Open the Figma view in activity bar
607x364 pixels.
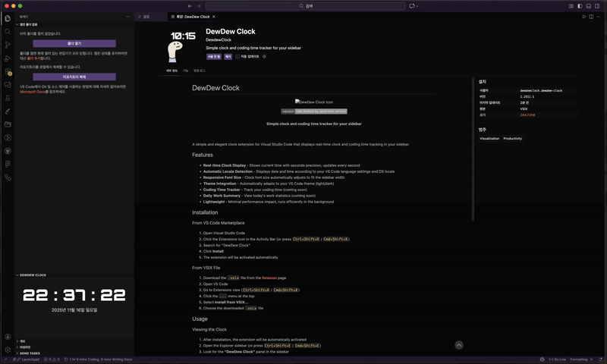(8, 164)
